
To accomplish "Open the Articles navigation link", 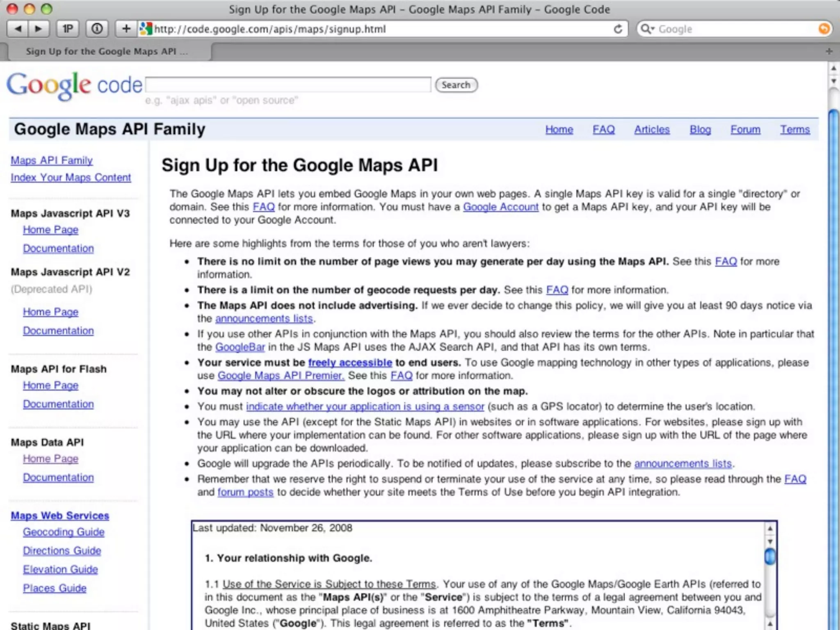I will click(652, 130).
